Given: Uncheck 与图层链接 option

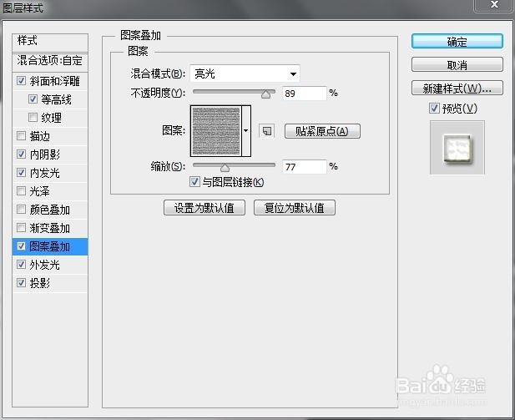Looking at the screenshot, I should (x=194, y=181).
